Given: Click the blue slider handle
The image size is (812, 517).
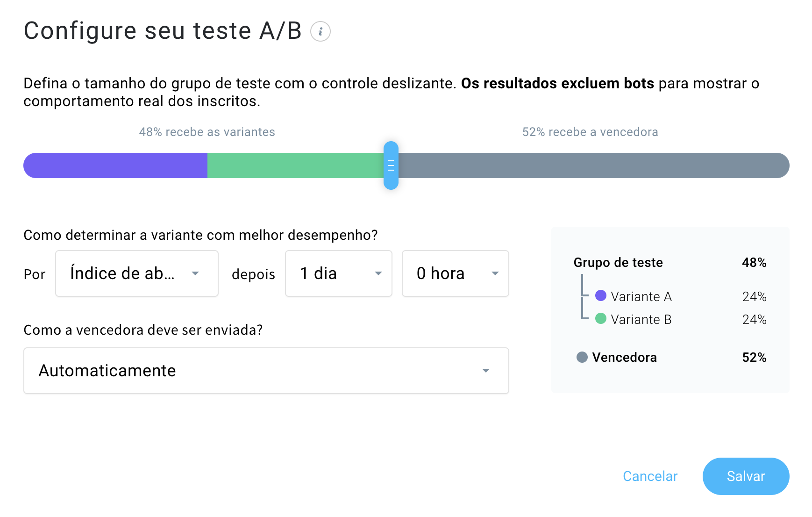Looking at the screenshot, I should click(x=391, y=165).
